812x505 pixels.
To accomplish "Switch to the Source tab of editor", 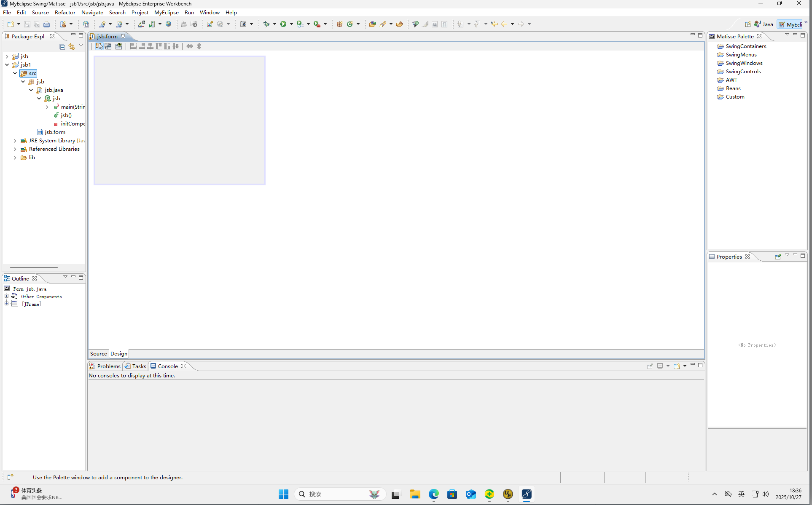I will [98, 354].
